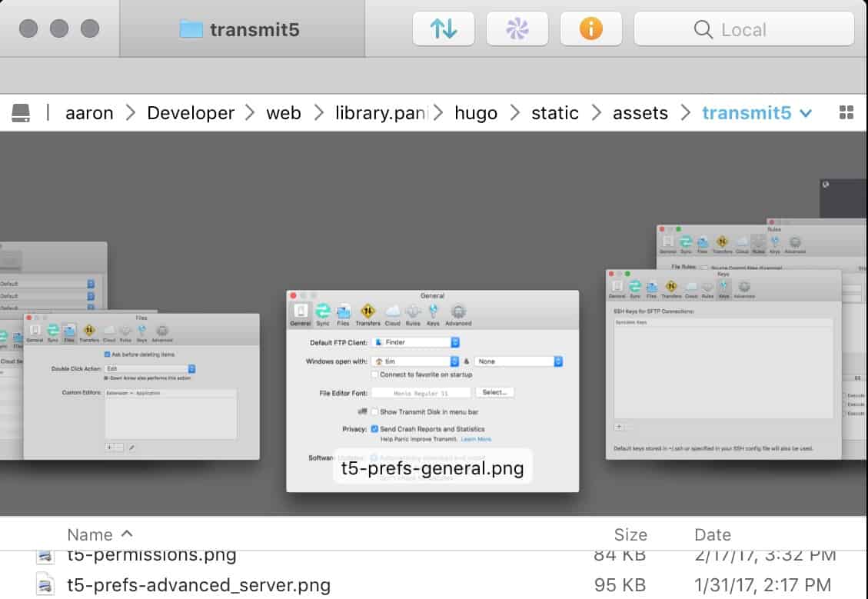Open the activity spinner toolbar button
The image size is (868, 599).
[x=517, y=28]
